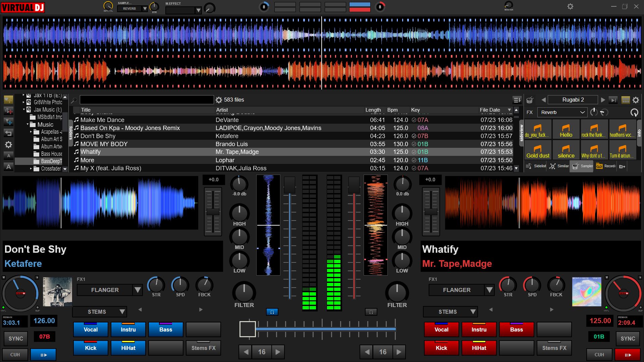Click the left deck Stems FX button

203,348
